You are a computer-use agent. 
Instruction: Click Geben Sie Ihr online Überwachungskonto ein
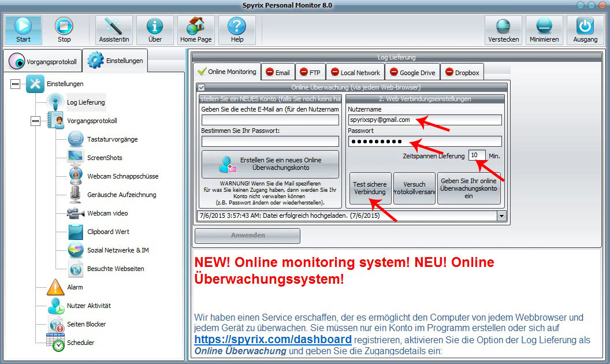[469, 188]
